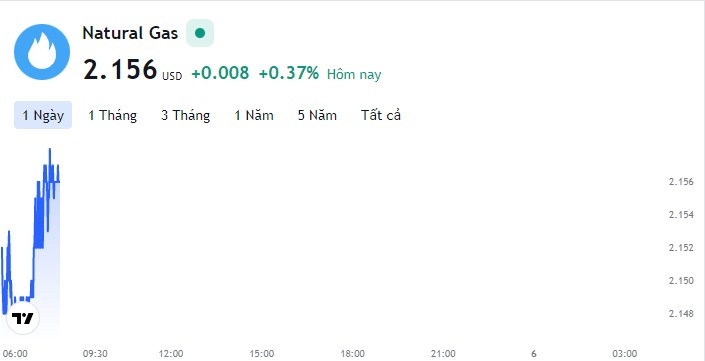Open the Natural Gas title link
This screenshot has width=705, height=361.
click(130, 33)
